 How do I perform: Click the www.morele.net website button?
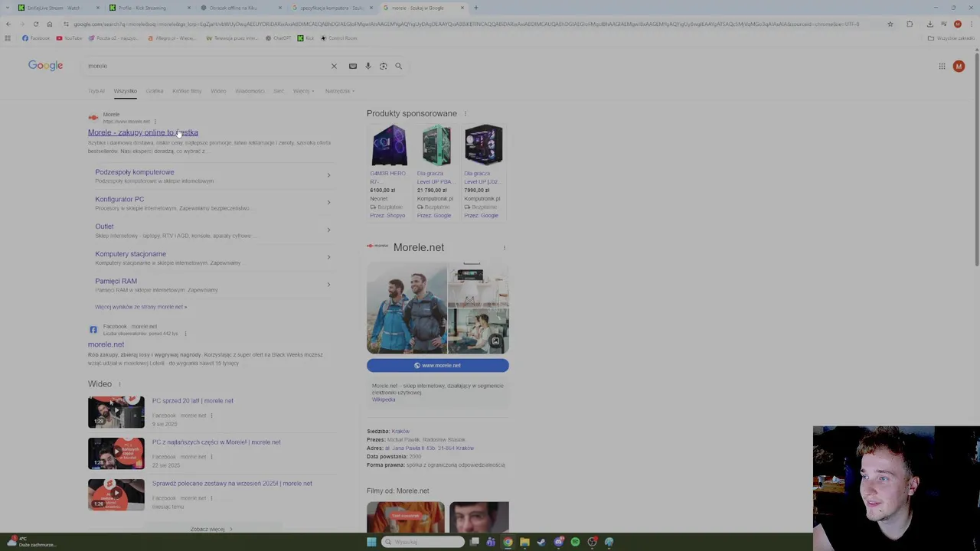click(438, 366)
